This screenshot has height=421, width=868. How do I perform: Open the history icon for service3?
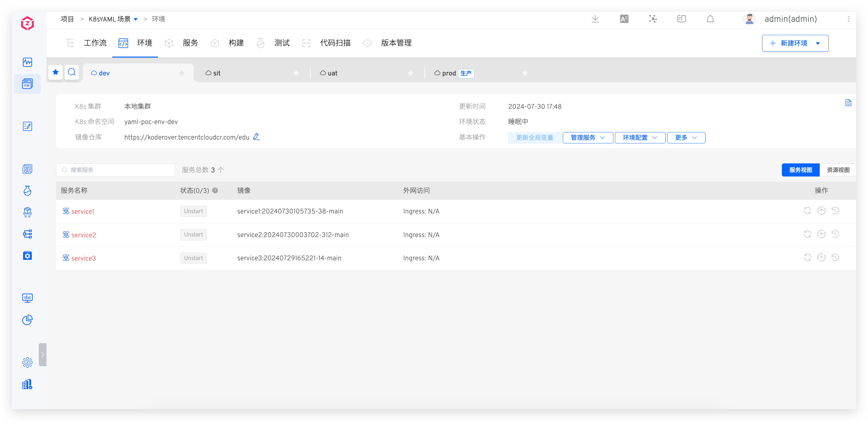(x=835, y=258)
